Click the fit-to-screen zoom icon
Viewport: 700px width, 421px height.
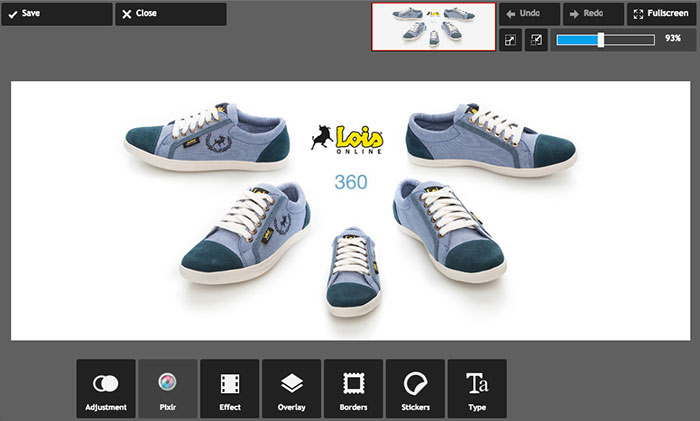click(510, 40)
